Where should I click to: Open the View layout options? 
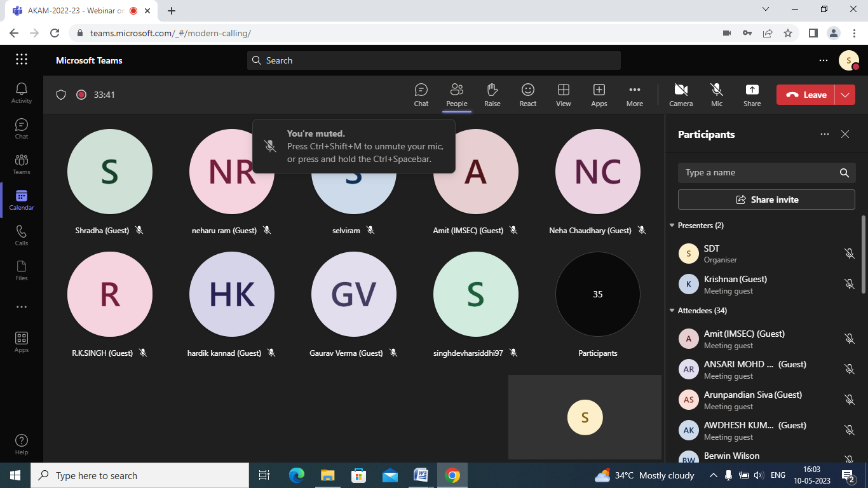coord(563,95)
